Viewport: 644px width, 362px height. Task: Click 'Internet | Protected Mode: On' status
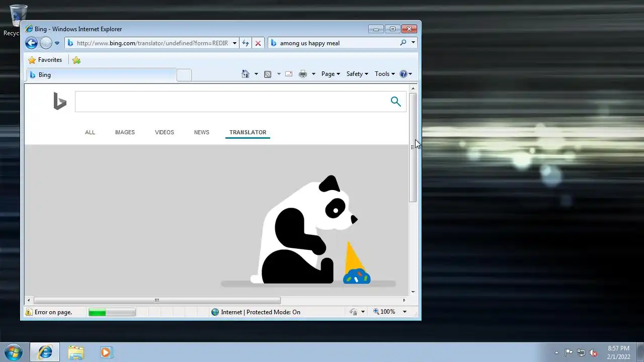coord(256,312)
